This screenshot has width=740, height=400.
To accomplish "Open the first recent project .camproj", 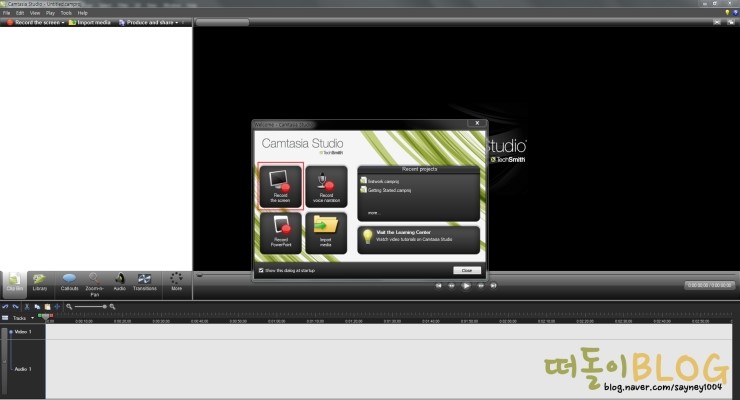I will pyautogui.click(x=380, y=181).
